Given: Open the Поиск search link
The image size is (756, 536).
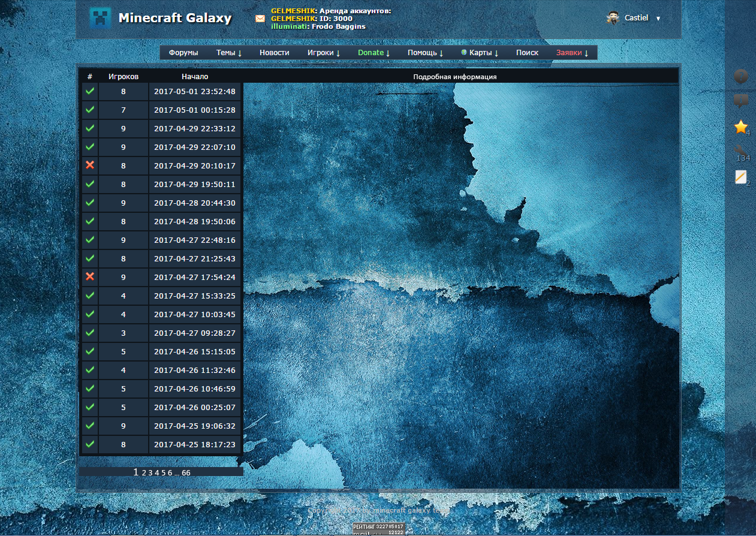Looking at the screenshot, I should click(x=527, y=53).
